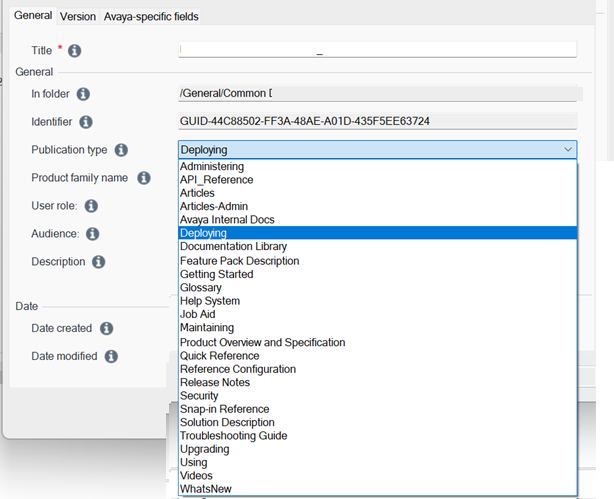Select Help System option
614x499 pixels.
pyautogui.click(x=377, y=301)
